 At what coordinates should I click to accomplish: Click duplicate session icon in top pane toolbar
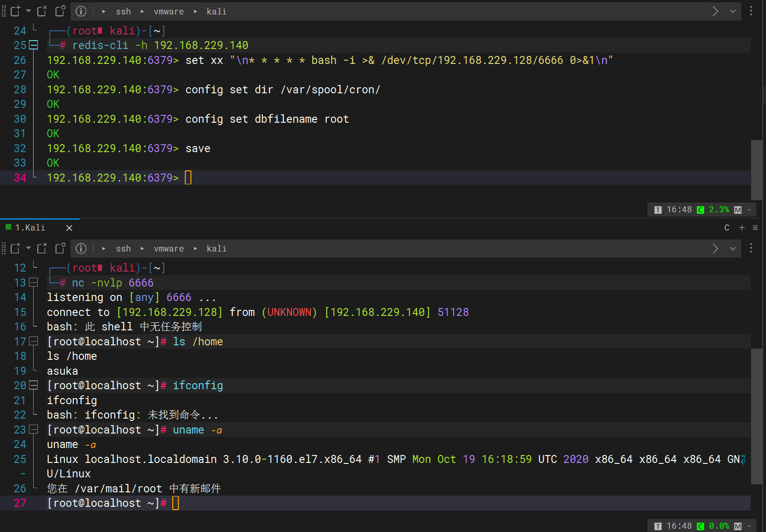coord(60,11)
